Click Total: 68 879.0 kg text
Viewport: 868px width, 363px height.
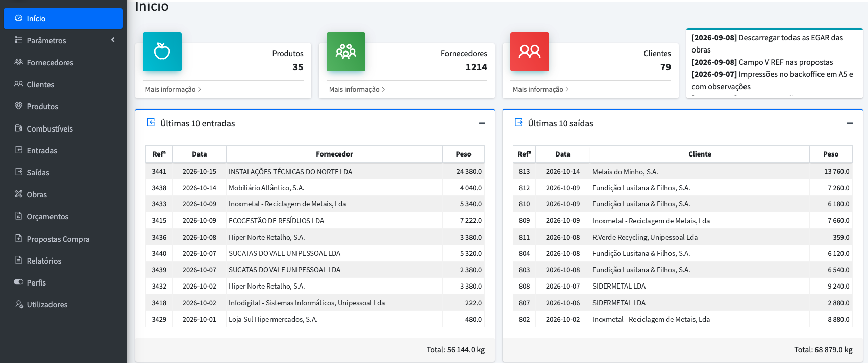point(823,350)
